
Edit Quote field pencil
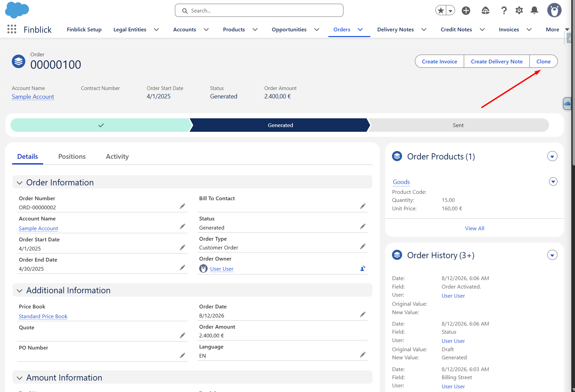coord(182,335)
